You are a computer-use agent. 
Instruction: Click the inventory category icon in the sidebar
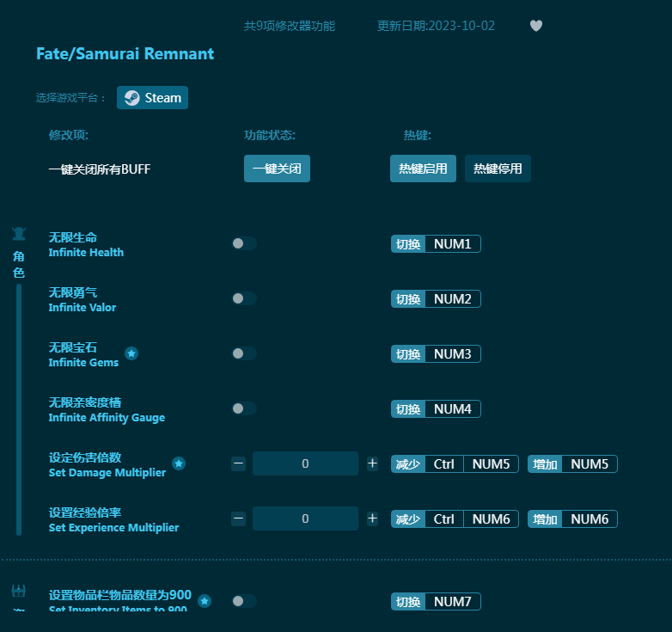click(x=18, y=591)
